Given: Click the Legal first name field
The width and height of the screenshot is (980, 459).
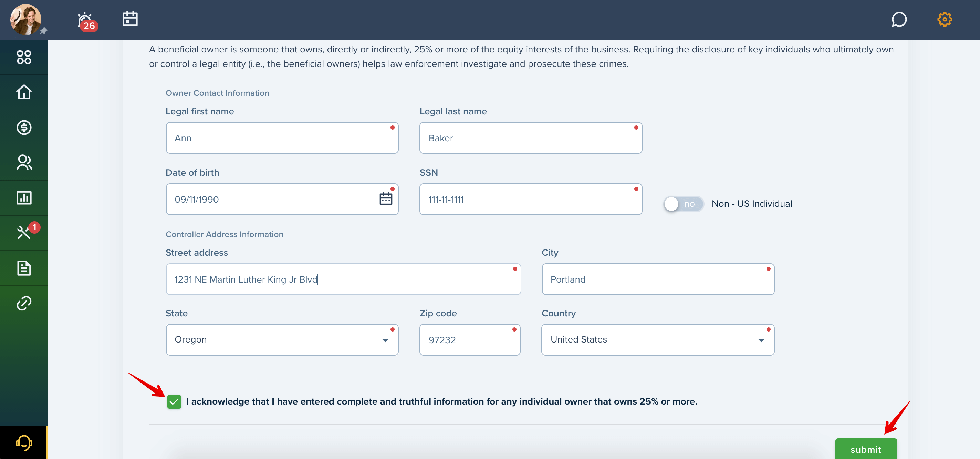Looking at the screenshot, I should [282, 138].
